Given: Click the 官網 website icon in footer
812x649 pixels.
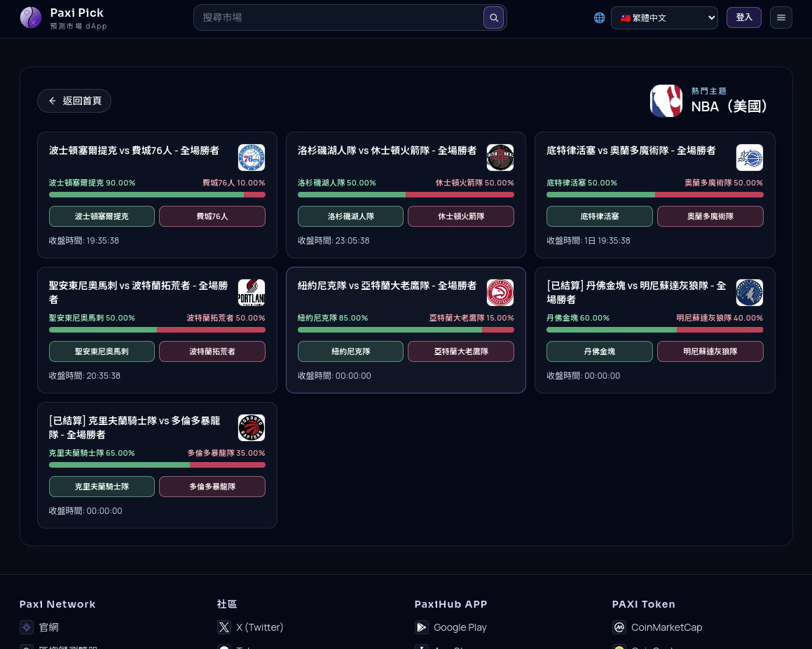Looking at the screenshot, I should (x=27, y=627).
